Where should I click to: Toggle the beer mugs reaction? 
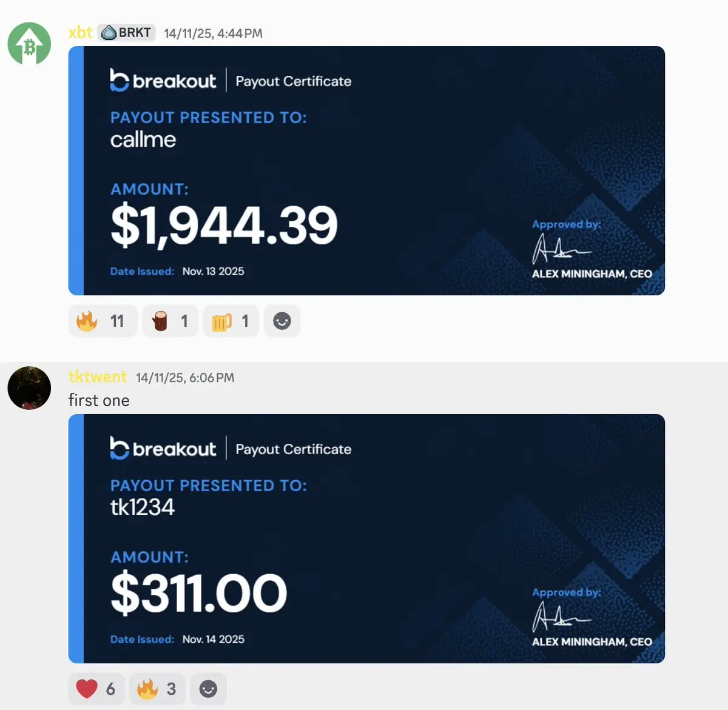tap(231, 321)
